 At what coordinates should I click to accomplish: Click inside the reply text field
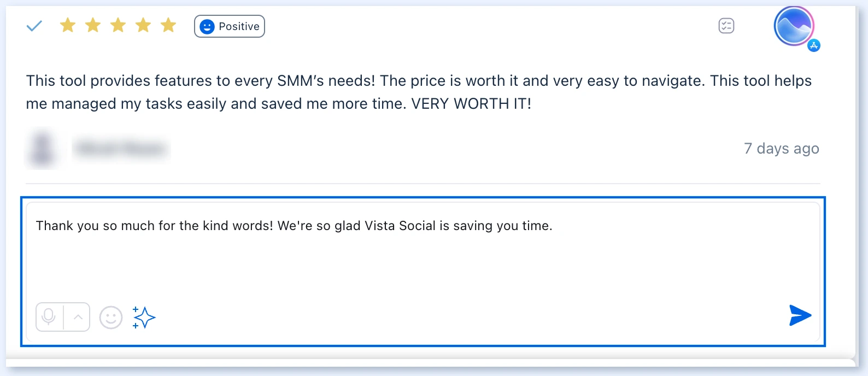click(x=423, y=251)
